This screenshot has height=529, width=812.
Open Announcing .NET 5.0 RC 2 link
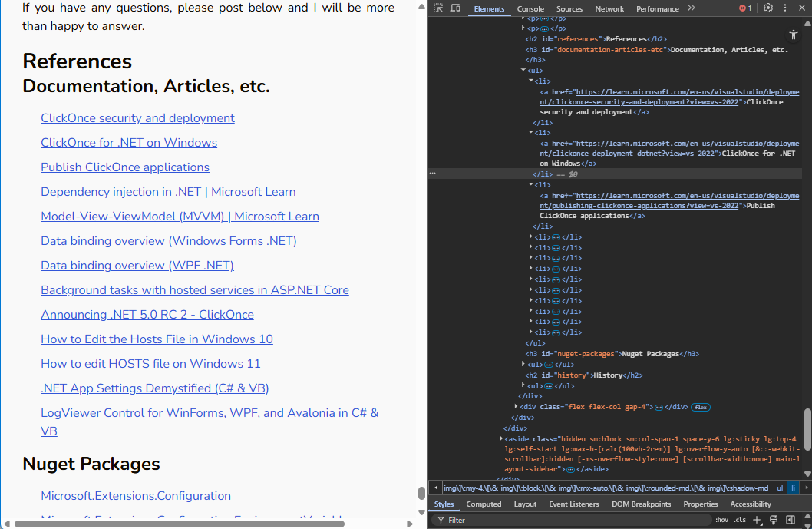coord(147,315)
